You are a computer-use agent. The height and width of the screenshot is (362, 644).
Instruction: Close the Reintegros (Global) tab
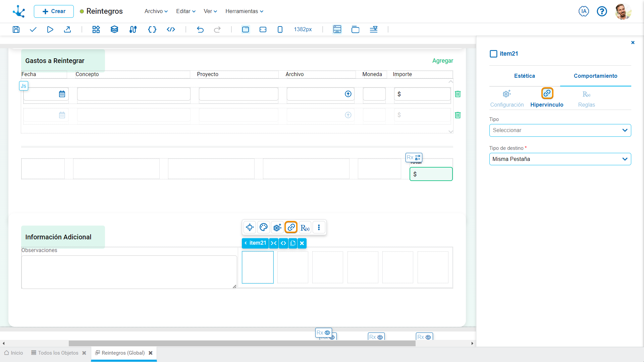point(151,353)
